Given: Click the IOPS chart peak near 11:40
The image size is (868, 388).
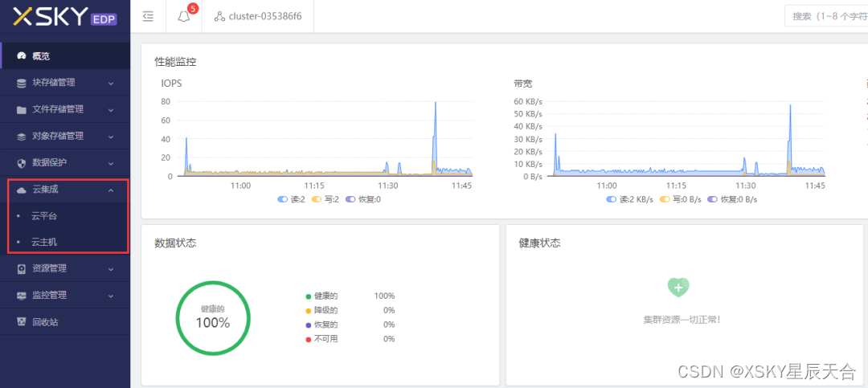Looking at the screenshot, I should tap(436, 103).
